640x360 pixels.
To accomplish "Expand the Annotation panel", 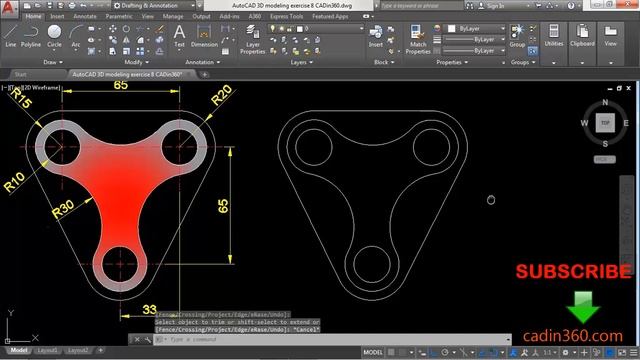I will pyautogui.click(x=202, y=62).
